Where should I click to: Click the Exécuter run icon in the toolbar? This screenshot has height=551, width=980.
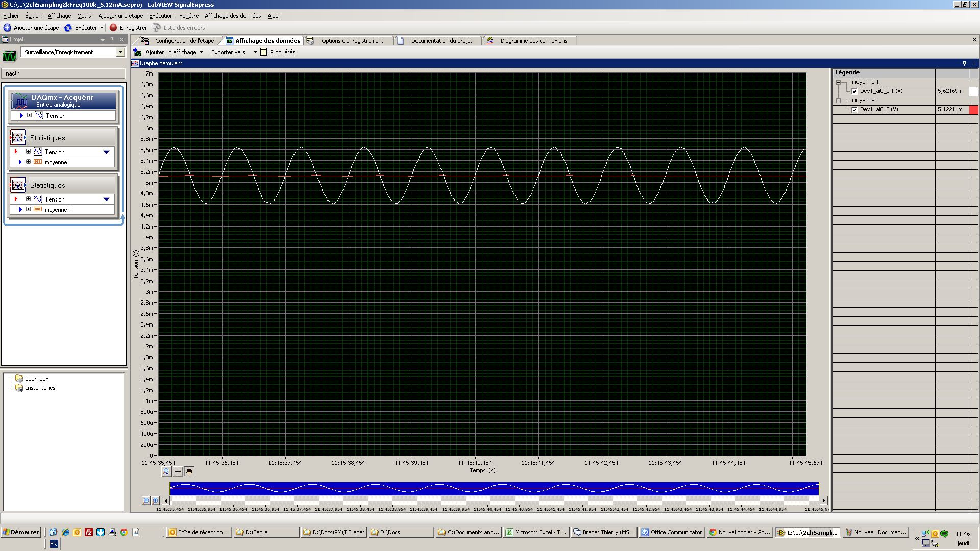(68, 28)
